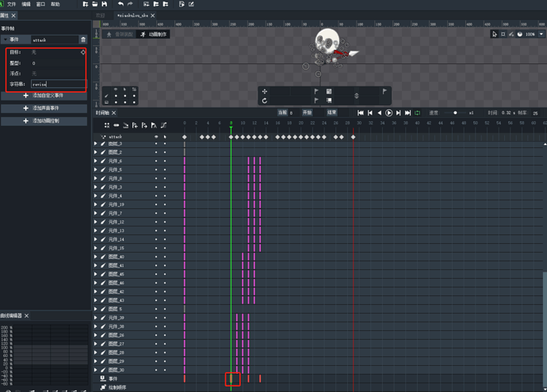Screen dimensions: 547x392
Task: Click the move translate tool in transform panel
Action: click(265, 91)
